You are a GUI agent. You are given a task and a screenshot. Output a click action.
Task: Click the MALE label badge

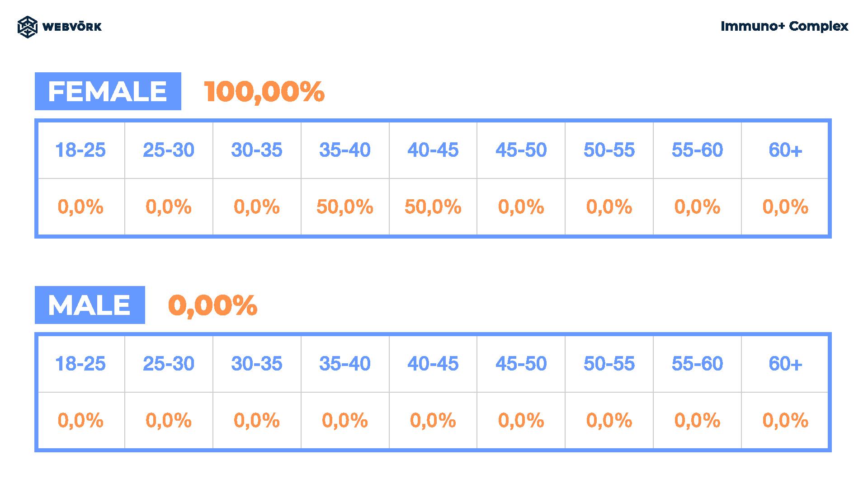pos(90,305)
